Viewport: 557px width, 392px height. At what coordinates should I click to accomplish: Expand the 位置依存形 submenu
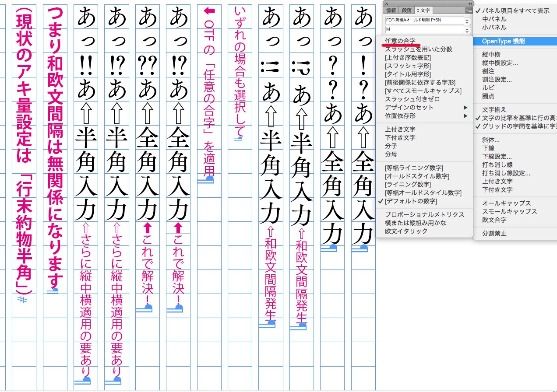[x=424, y=115]
